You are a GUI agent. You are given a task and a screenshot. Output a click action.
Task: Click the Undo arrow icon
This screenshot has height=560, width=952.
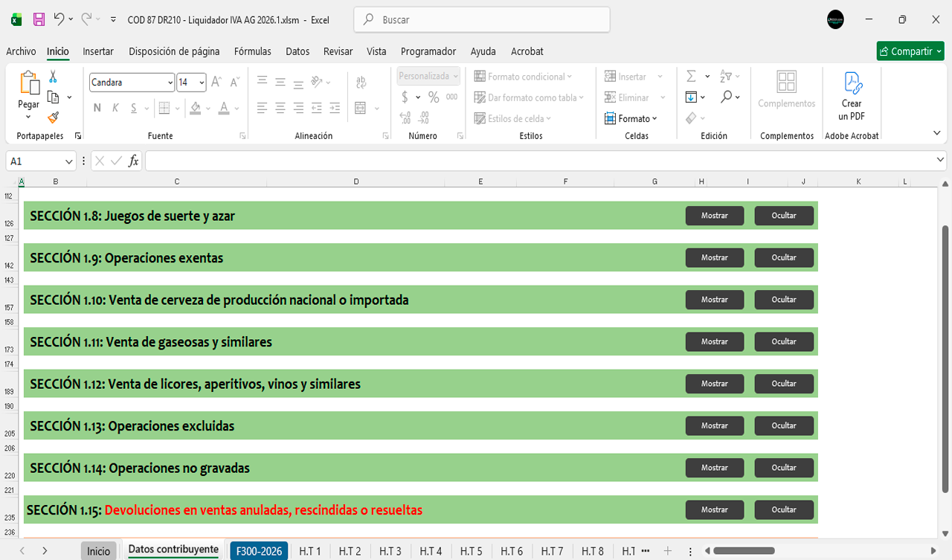click(59, 20)
